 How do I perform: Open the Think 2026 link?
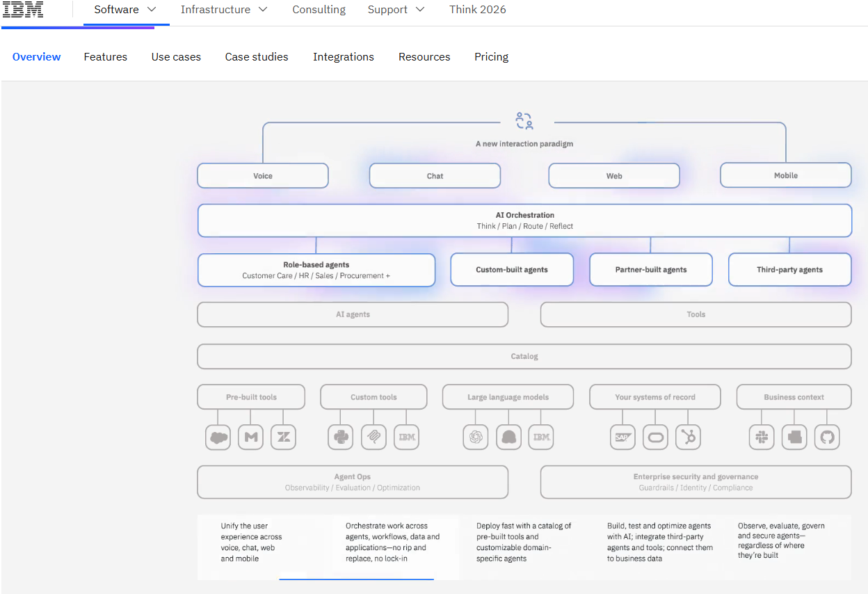478,10
